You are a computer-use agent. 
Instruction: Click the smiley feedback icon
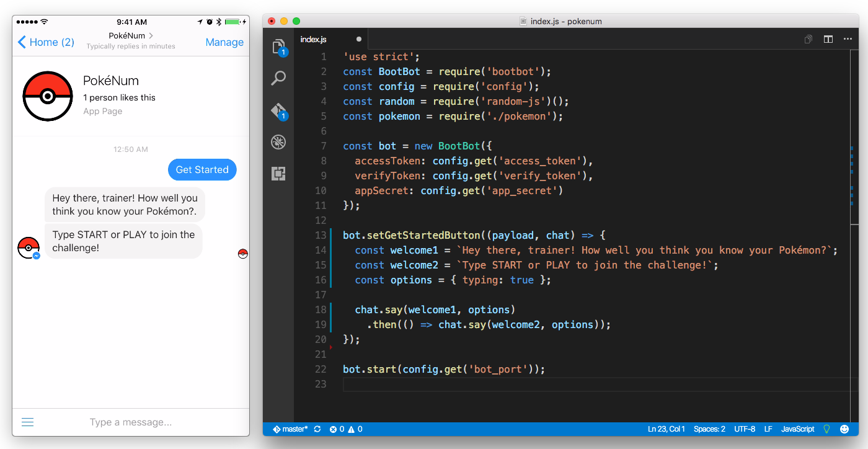[x=844, y=429]
